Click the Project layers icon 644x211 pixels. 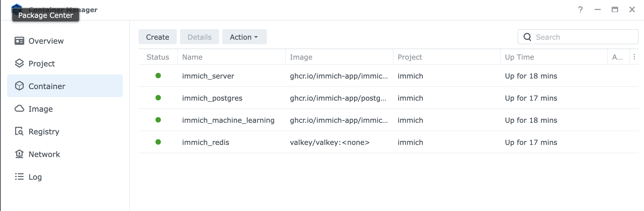click(x=19, y=63)
